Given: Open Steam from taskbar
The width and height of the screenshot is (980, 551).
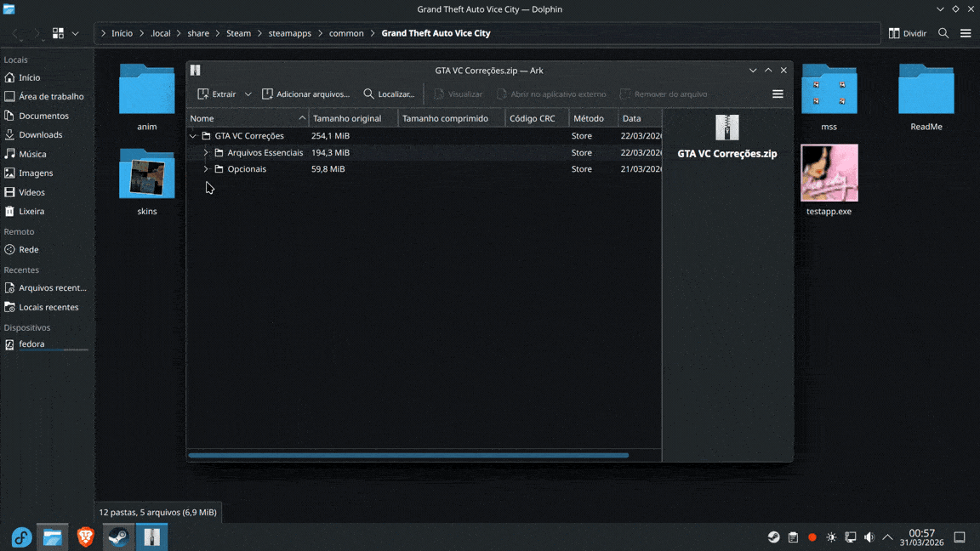Looking at the screenshot, I should (x=118, y=537).
